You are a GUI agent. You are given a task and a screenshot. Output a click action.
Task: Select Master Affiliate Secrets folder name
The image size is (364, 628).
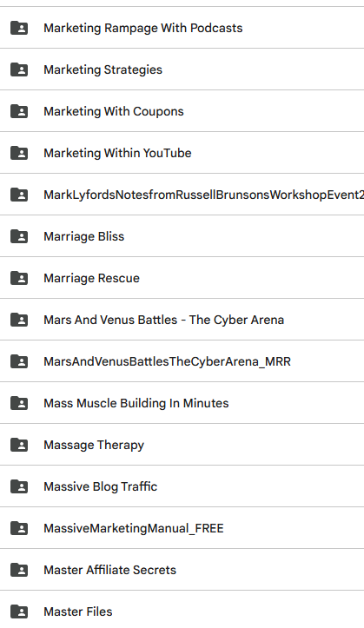pyautogui.click(x=109, y=570)
